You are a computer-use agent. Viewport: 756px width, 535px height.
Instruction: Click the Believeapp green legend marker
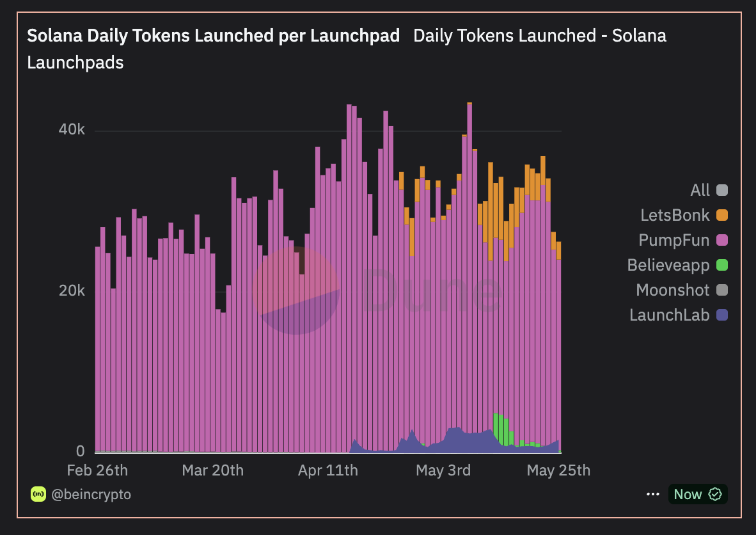[723, 265]
